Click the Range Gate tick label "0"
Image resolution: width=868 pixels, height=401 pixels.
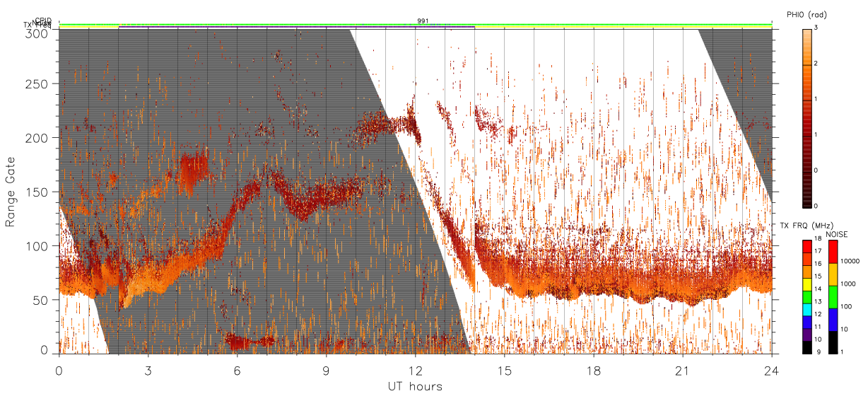pos(45,351)
